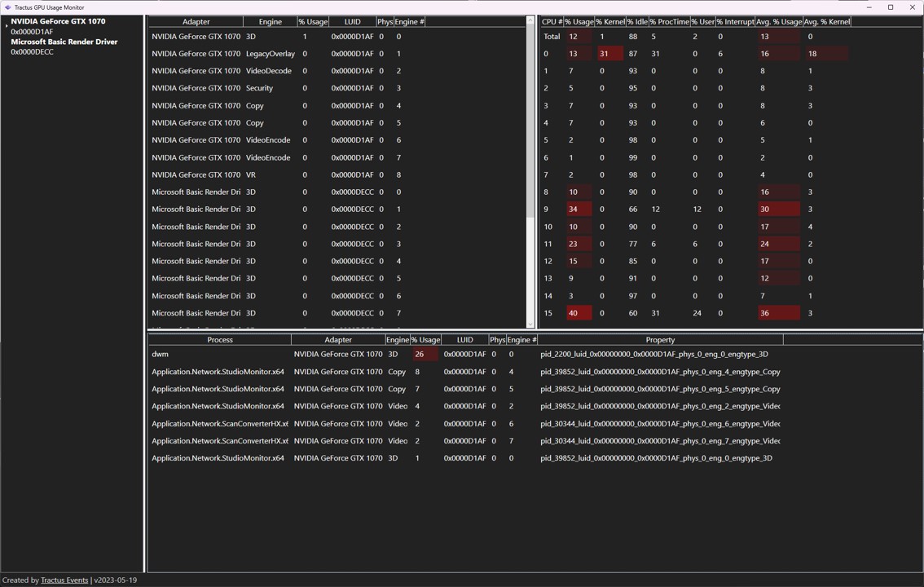Minimize the GPU Usage Monitor window

(869, 7)
